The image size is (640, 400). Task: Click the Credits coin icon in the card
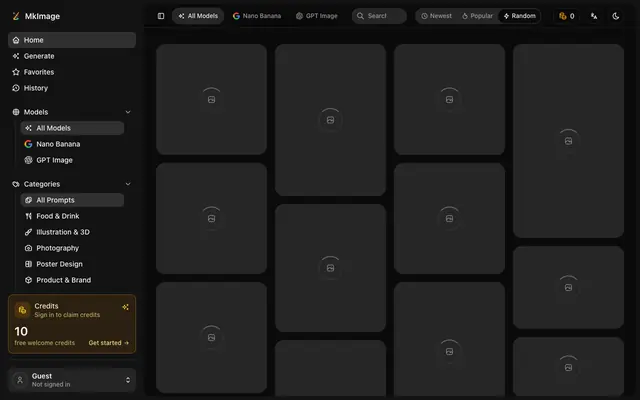(x=22, y=310)
